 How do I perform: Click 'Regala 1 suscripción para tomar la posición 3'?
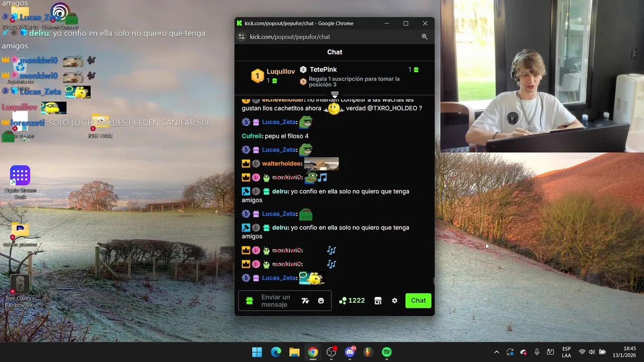click(x=354, y=81)
